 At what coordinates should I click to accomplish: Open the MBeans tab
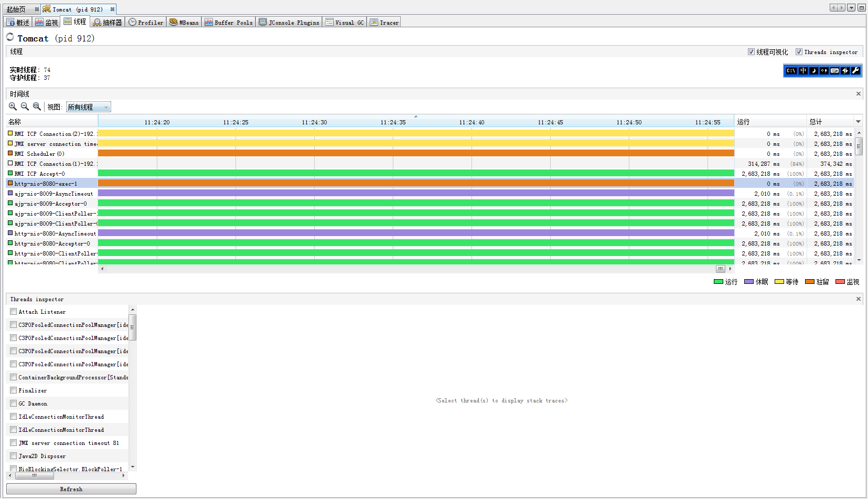[184, 22]
